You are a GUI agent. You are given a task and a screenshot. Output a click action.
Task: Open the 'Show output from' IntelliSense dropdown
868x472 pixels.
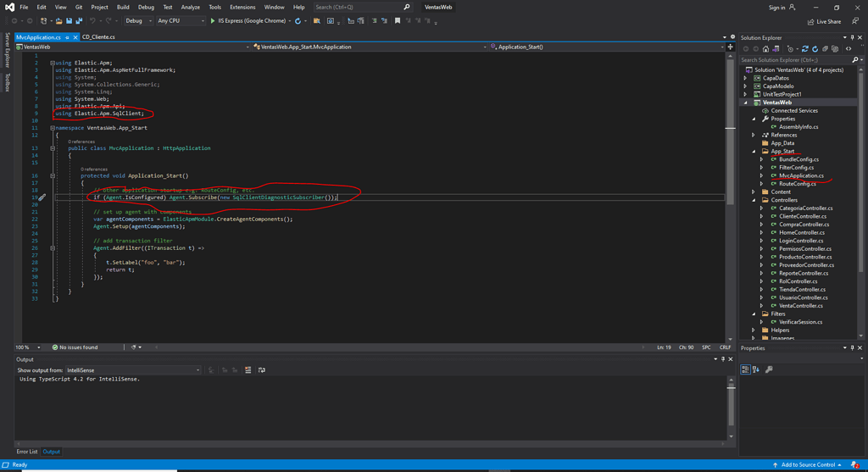tap(134, 370)
